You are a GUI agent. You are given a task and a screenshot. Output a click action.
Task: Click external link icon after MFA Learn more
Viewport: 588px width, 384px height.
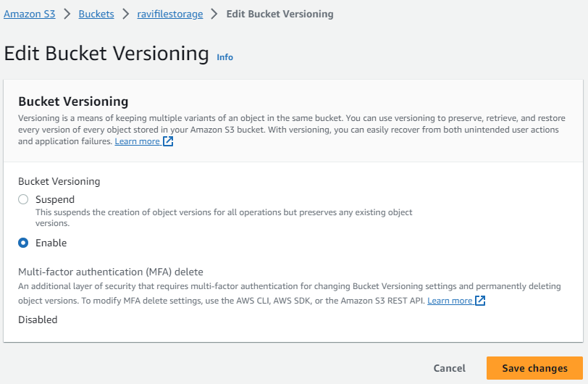[x=480, y=300]
